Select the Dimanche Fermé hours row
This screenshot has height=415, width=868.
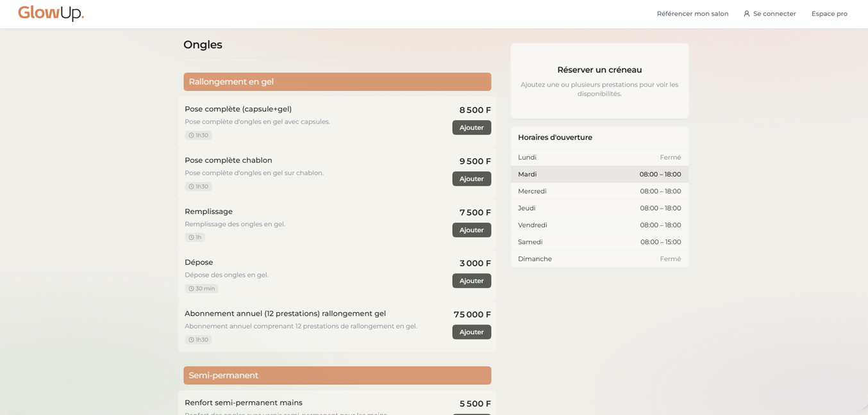599,259
